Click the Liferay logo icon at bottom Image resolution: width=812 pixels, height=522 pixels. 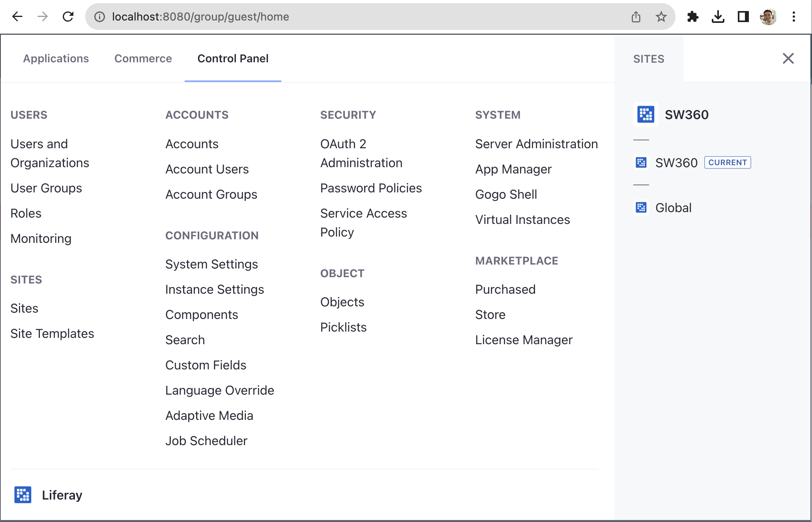click(23, 495)
